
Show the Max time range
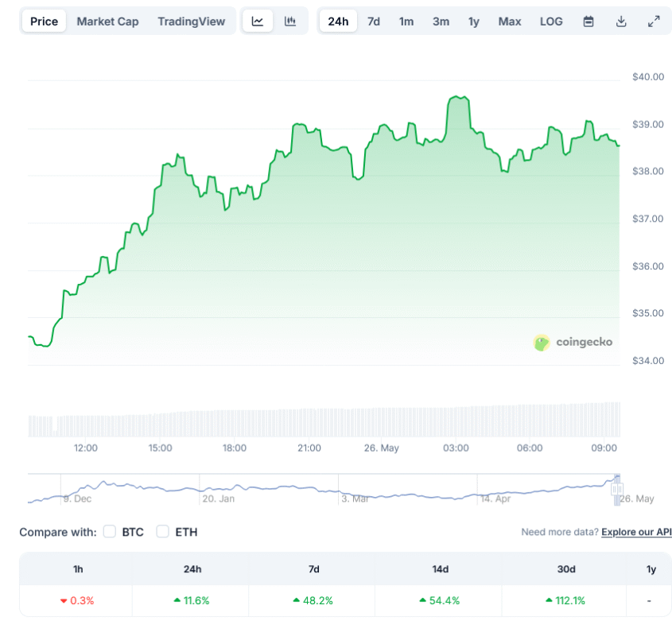click(x=510, y=21)
